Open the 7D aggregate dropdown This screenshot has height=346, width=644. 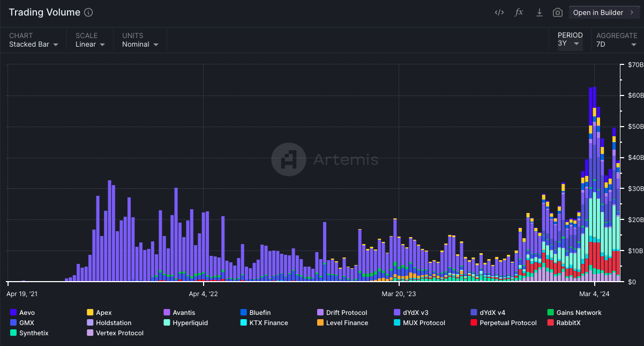click(x=616, y=45)
